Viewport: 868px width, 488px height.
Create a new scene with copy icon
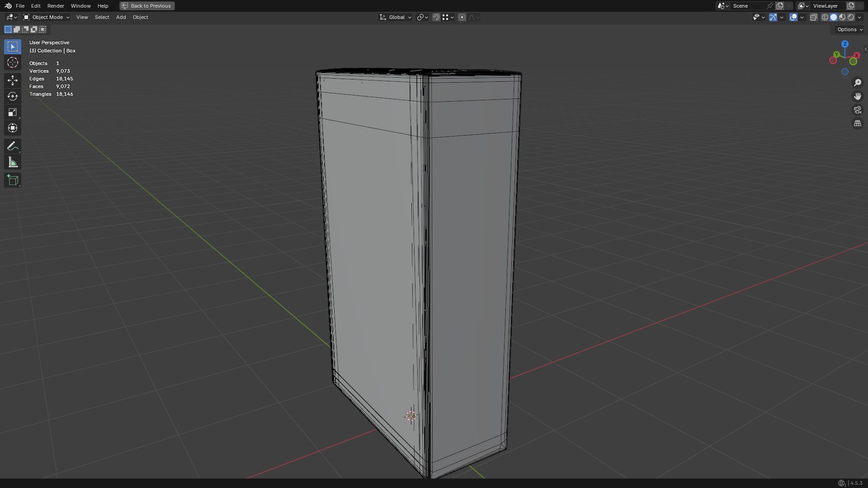tap(780, 6)
